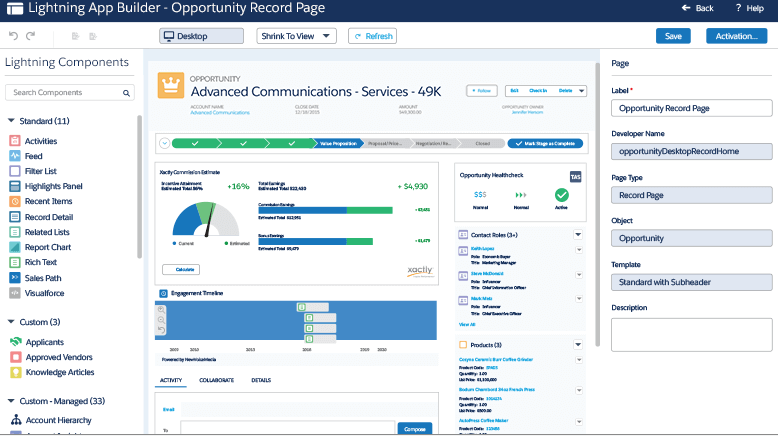Open the Help link
The width and height of the screenshot is (778, 436).
tap(750, 8)
